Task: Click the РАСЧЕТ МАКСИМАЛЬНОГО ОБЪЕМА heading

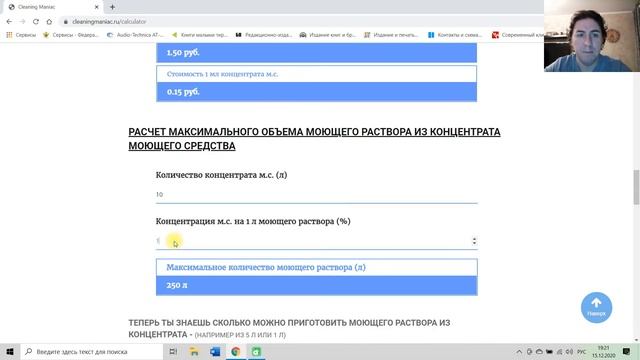Action: (314, 139)
